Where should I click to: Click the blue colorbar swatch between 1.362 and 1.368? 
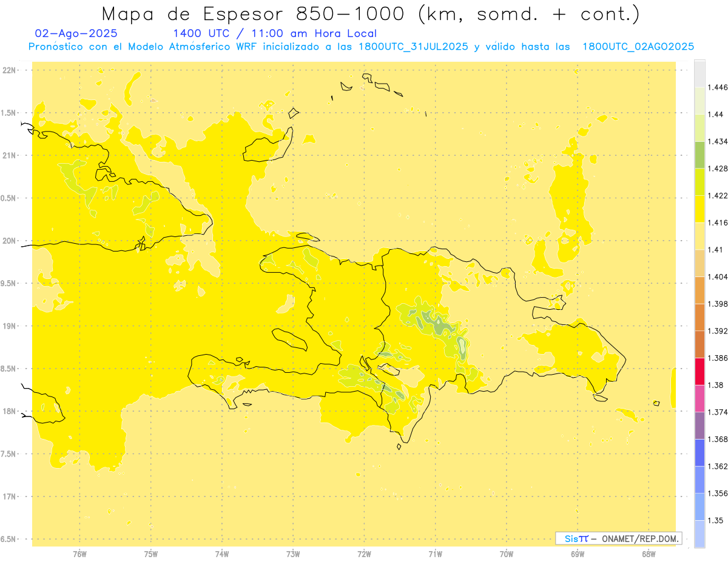click(699, 452)
